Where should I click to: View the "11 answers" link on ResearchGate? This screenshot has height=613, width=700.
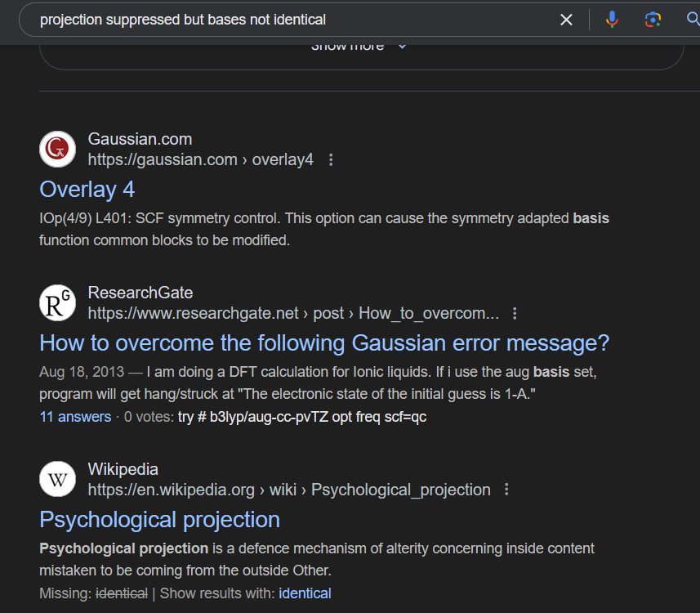tap(75, 417)
